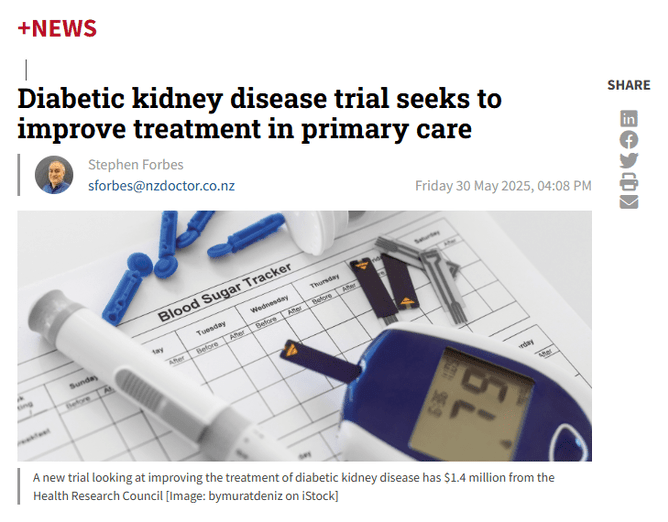The width and height of the screenshot is (668, 522).
Task: Click the Friday 30 May 2025 timestamp
Action: point(503,186)
